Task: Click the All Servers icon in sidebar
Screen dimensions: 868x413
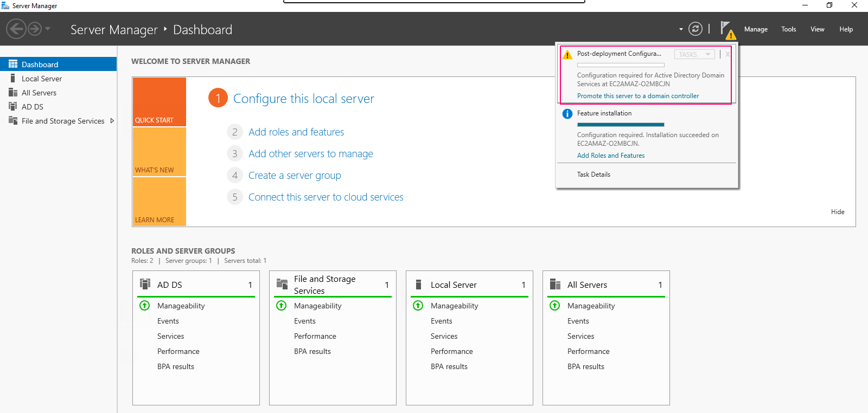Action: point(13,92)
